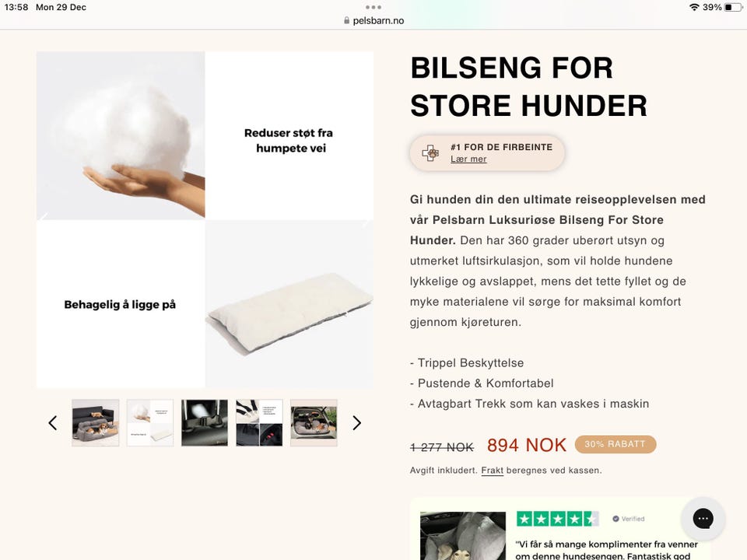Select the car trunk dog thumbnail
The image size is (747, 560).
pyautogui.click(x=314, y=423)
